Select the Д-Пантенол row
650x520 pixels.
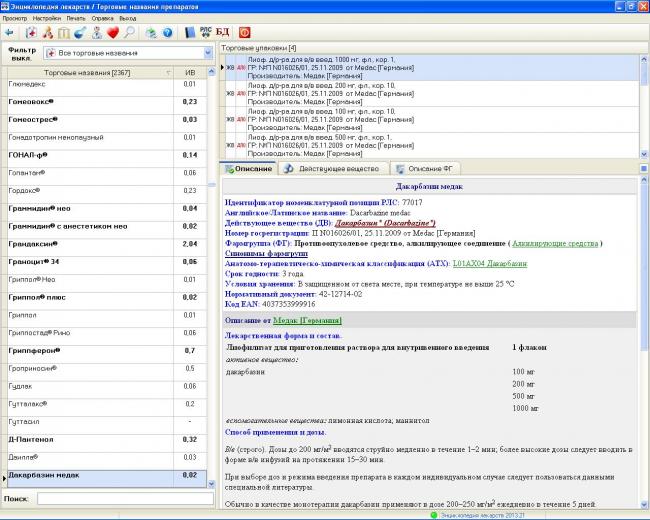coord(107,444)
